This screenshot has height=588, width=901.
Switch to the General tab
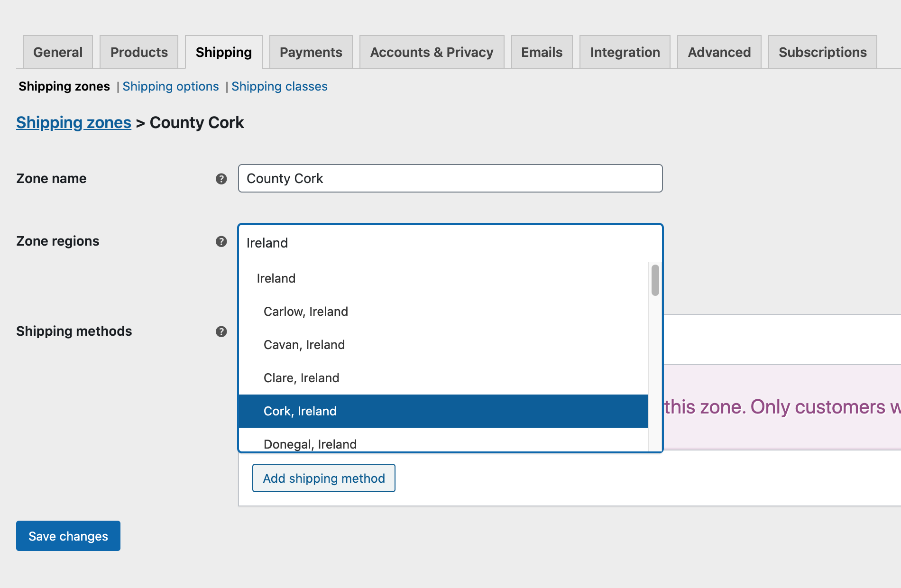[57, 52]
